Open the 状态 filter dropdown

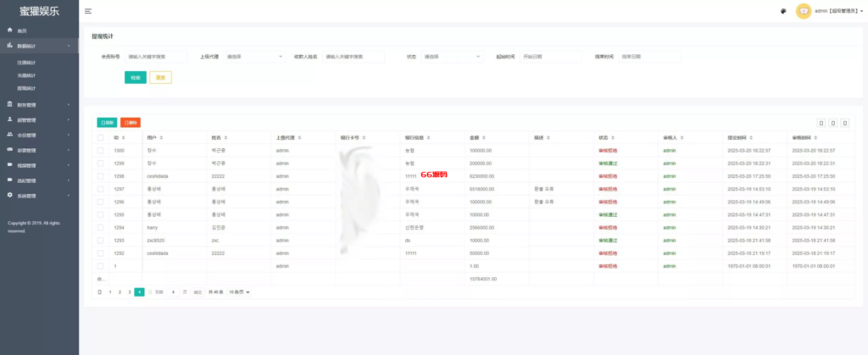tap(453, 57)
